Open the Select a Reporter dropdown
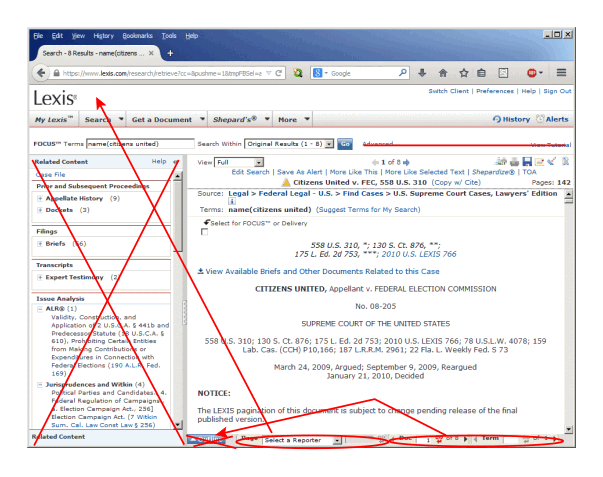 [x=337, y=439]
